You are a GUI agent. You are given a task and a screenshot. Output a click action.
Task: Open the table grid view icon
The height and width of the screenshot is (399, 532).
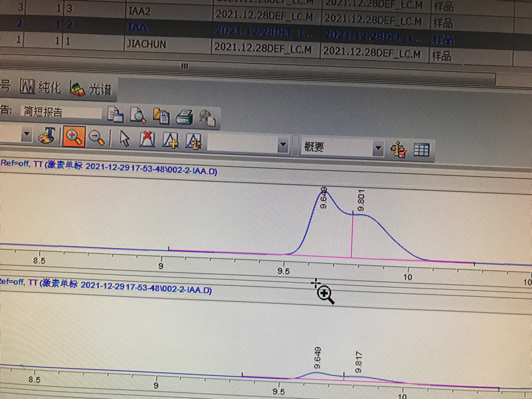(421, 150)
